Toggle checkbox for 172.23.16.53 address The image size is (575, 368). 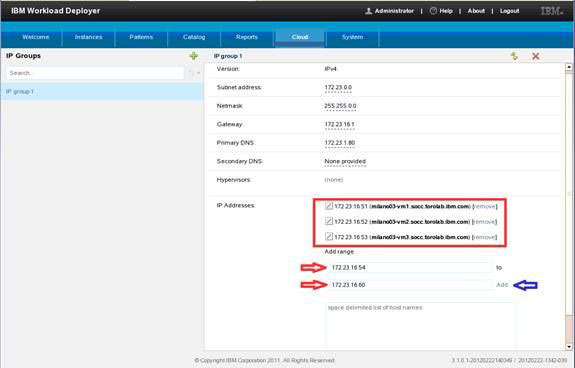[x=329, y=237]
